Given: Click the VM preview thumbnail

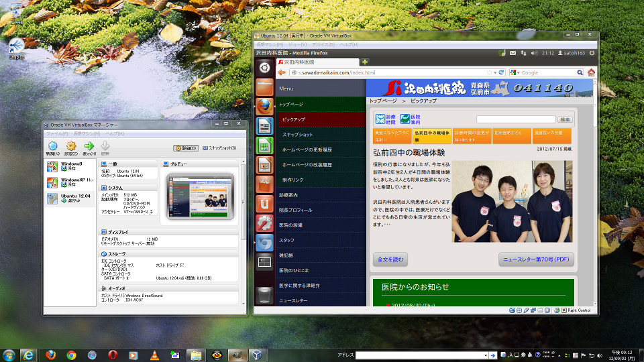Looking at the screenshot, I should [200, 196].
